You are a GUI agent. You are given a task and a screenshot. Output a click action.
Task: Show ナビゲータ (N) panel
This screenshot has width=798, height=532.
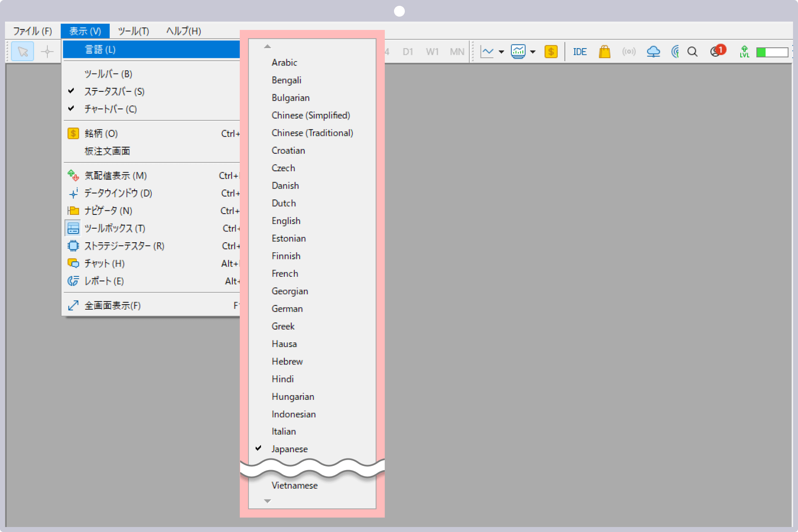pos(152,211)
